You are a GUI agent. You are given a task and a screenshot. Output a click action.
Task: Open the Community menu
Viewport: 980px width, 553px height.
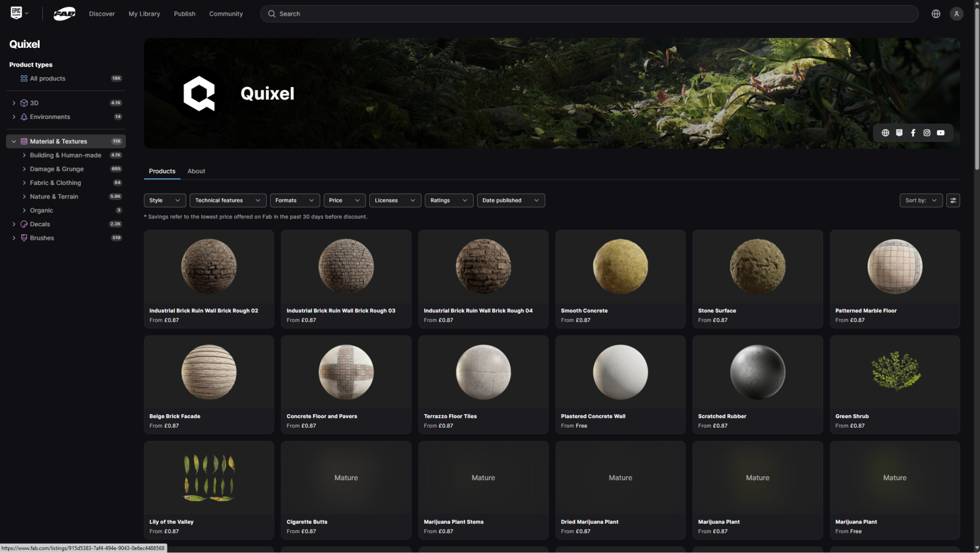pos(226,13)
